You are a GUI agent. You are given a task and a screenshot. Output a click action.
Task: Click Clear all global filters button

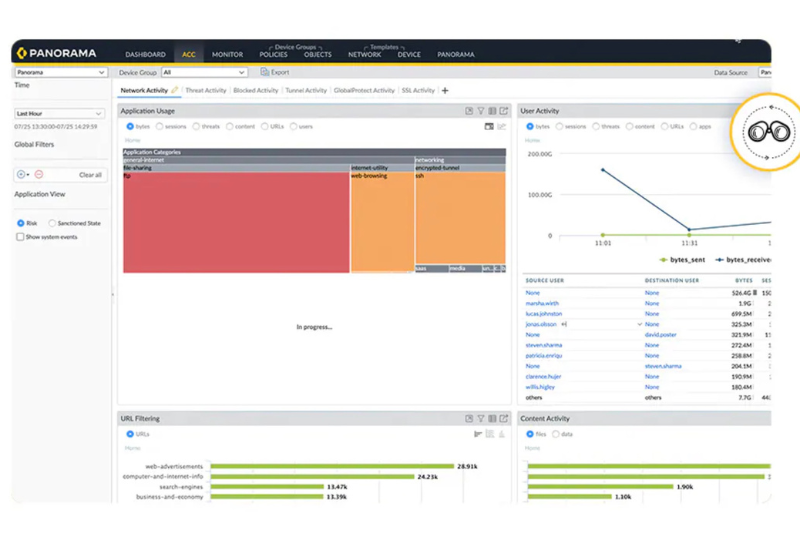(90, 174)
